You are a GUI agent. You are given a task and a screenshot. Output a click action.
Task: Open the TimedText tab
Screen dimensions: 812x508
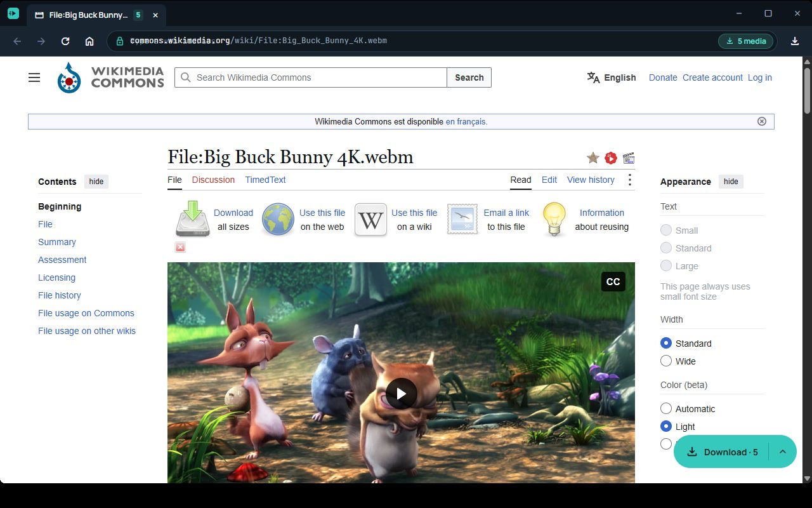(265, 180)
